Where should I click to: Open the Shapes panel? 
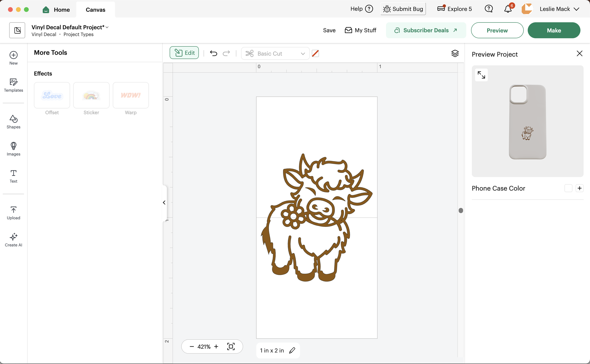tap(13, 122)
